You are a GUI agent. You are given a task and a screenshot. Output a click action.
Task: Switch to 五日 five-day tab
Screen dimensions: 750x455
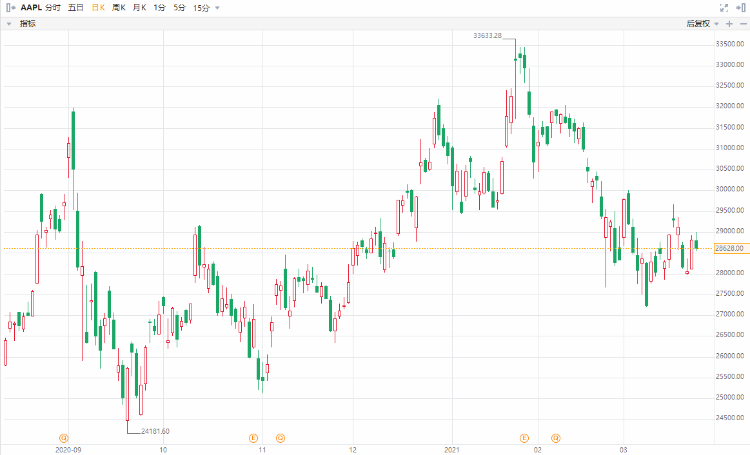[76, 8]
